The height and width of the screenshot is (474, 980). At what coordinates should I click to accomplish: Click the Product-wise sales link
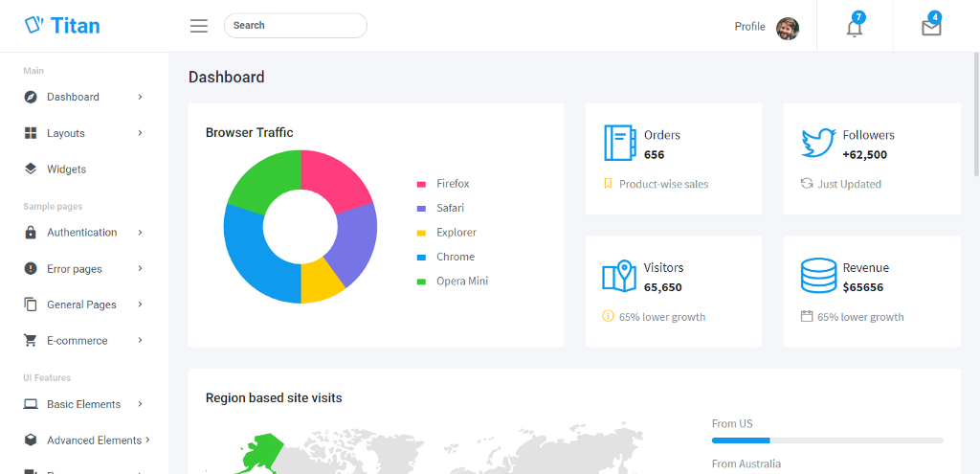664,185
